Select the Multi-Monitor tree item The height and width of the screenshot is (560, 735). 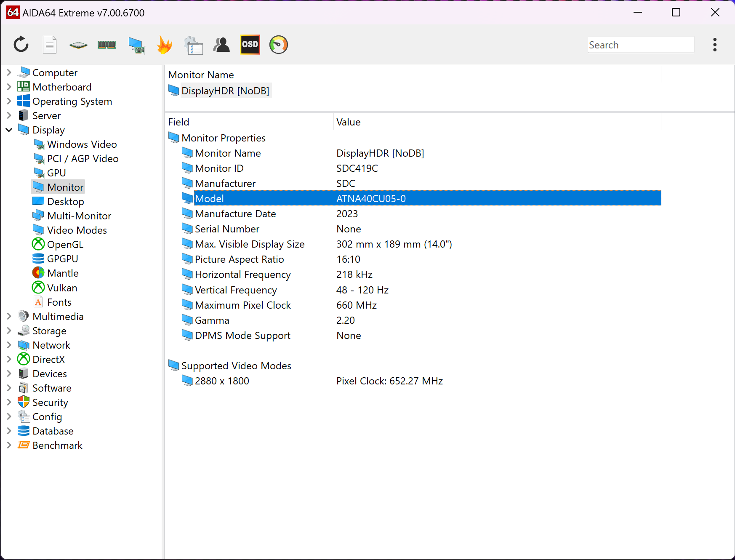pos(79,216)
